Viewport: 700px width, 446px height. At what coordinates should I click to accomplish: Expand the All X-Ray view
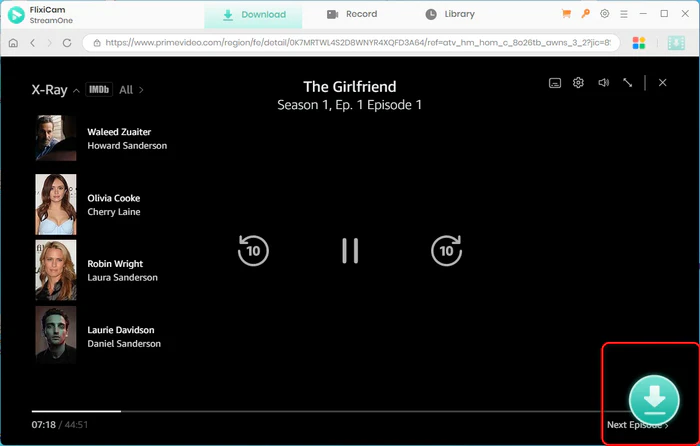131,90
